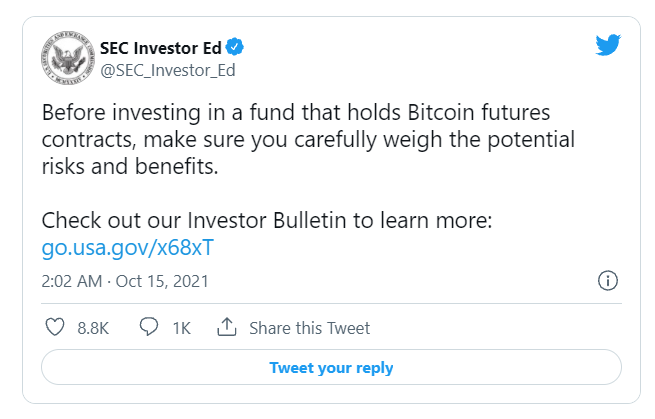Click the reply speech bubble icon
The height and width of the screenshot is (419, 655).
coord(149,327)
